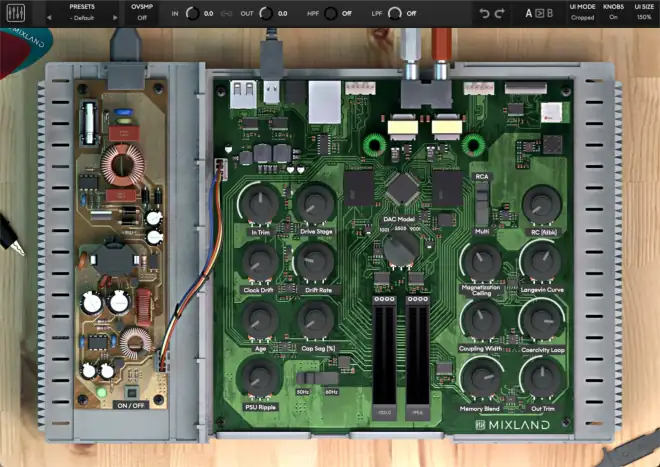The width and height of the screenshot is (660, 467).
Task: Click the Cap Sag [%] knob
Action: point(316,321)
